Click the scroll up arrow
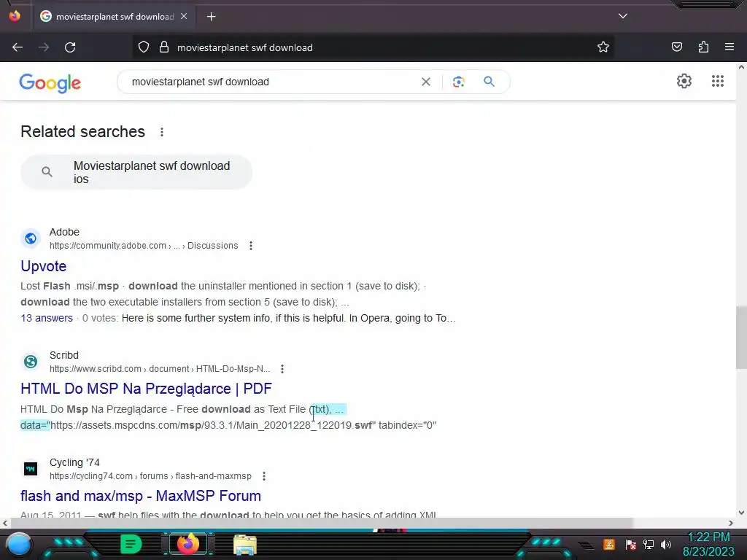747x560 pixels. click(741, 67)
